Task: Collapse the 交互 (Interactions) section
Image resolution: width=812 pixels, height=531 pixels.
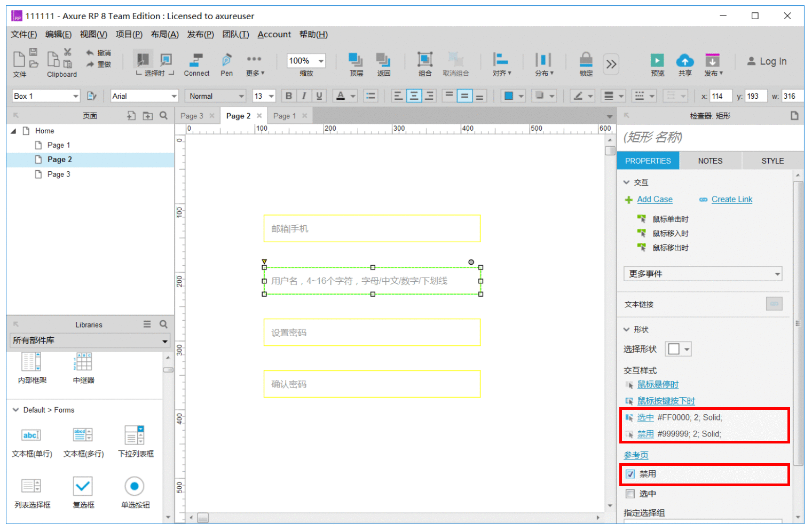Action: [x=626, y=183]
